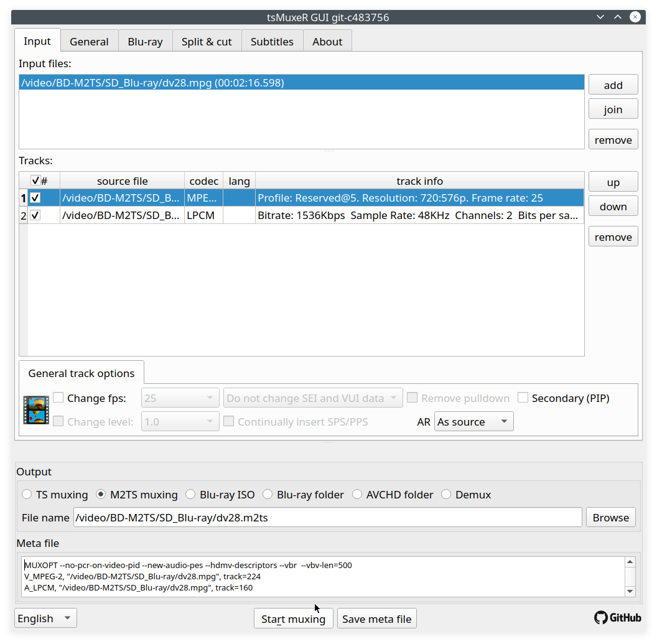Image resolution: width=657 pixels, height=644 pixels.
Task: Click the film reel video track icon
Action: point(36,410)
